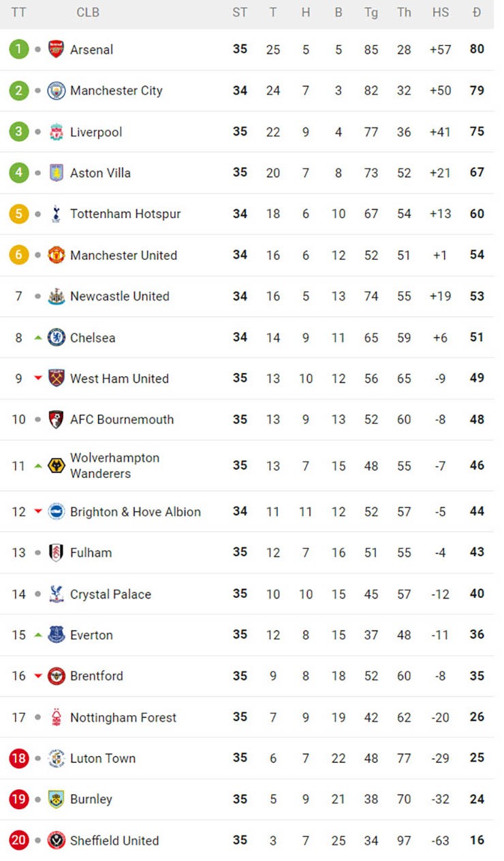Click the Wolverhampton Wanderers wolf crest
Viewport: 504px width, 861px height.
click(x=56, y=466)
